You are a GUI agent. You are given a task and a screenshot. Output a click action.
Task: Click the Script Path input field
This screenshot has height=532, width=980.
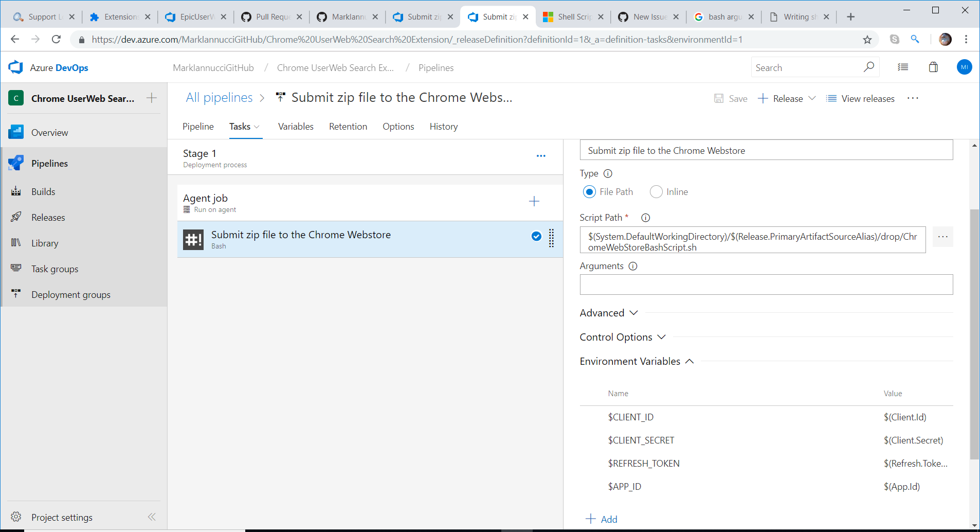753,240
